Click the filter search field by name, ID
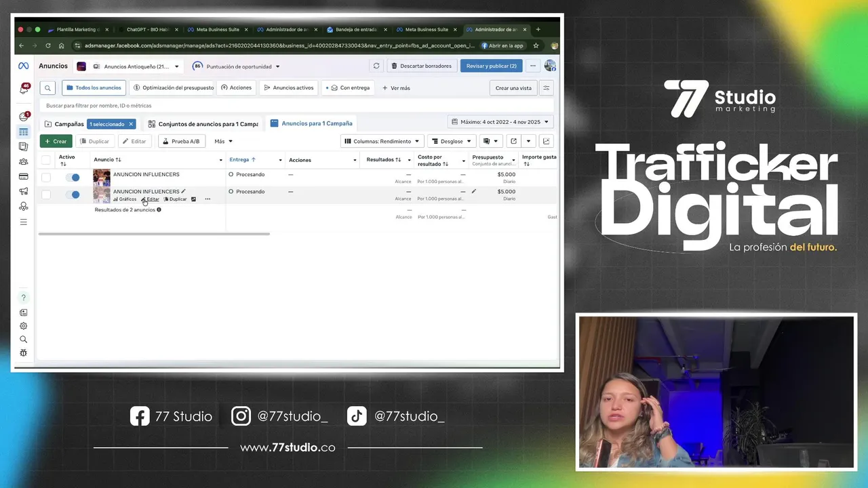Screen dimensions: 868x488 click(296, 106)
